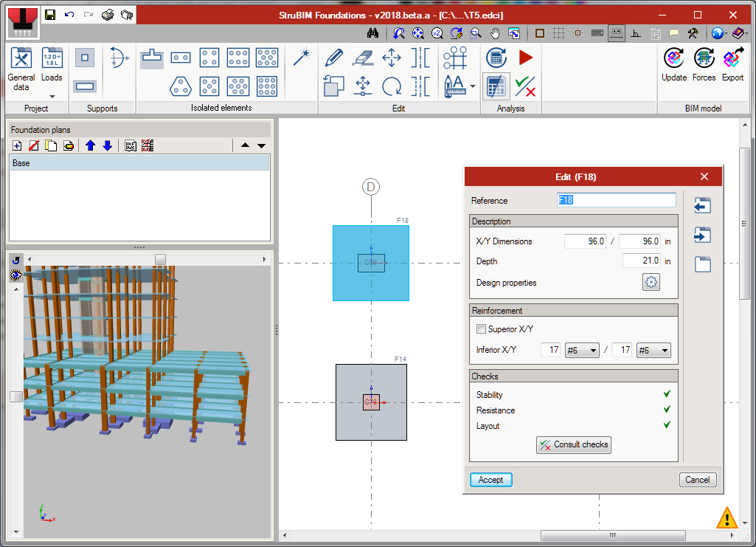Click the Reference input field with F18

(x=616, y=200)
